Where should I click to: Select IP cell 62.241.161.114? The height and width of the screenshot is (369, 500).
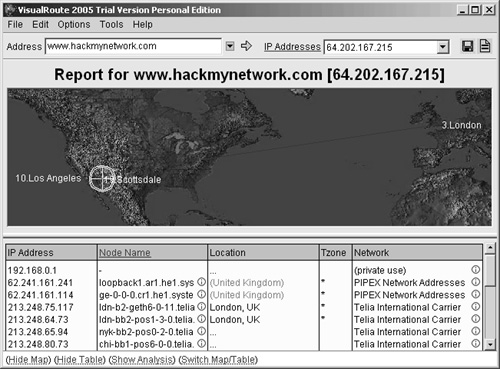(40, 295)
